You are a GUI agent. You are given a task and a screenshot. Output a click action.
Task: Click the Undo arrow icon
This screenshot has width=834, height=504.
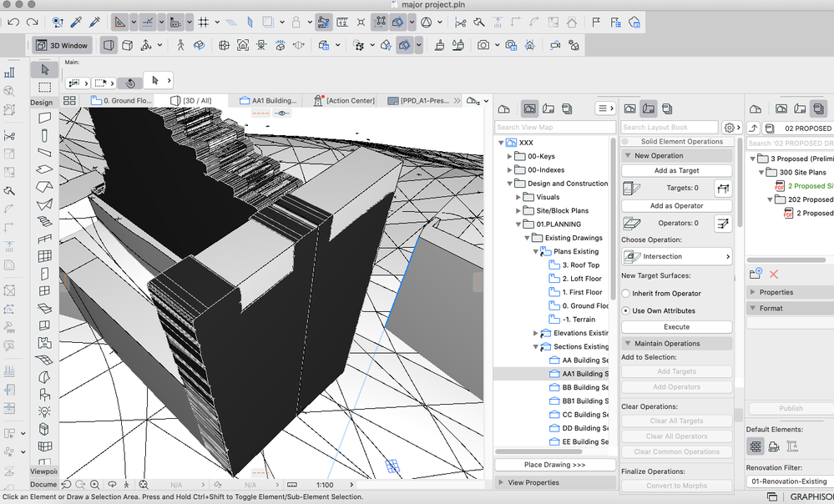coord(14,22)
